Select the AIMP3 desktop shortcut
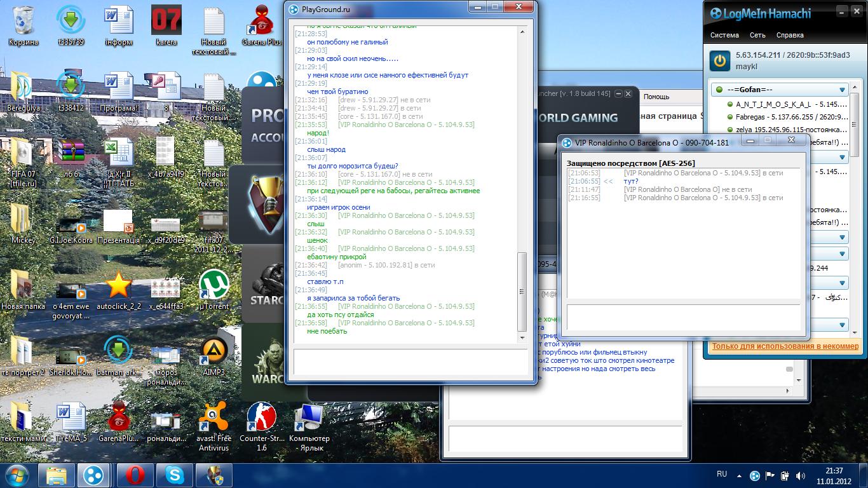 click(214, 356)
